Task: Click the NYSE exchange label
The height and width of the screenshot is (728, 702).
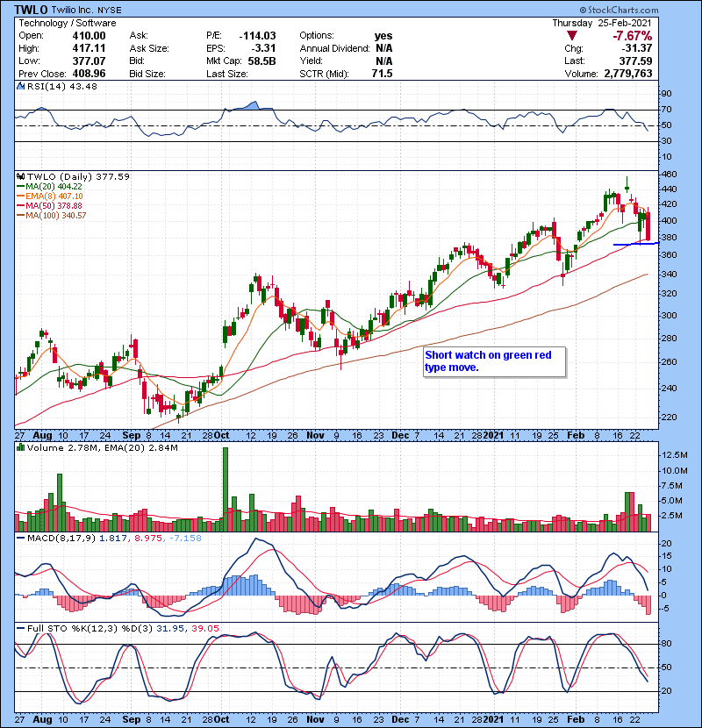Action: tap(110, 10)
